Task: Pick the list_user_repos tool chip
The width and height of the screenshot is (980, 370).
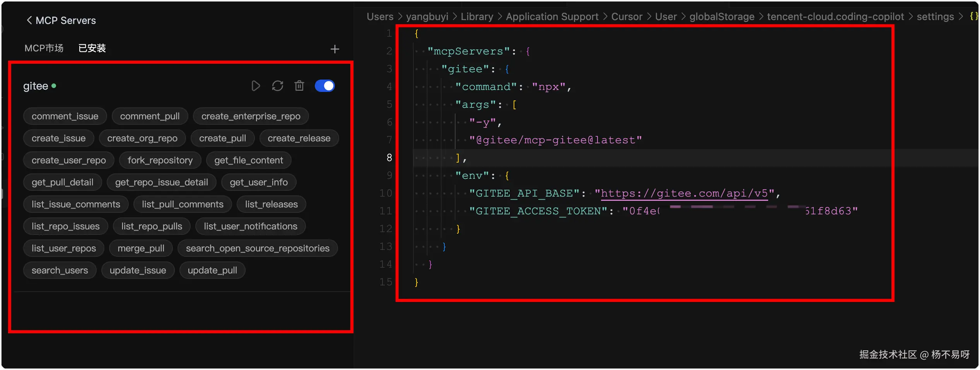Action: tap(64, 248)
